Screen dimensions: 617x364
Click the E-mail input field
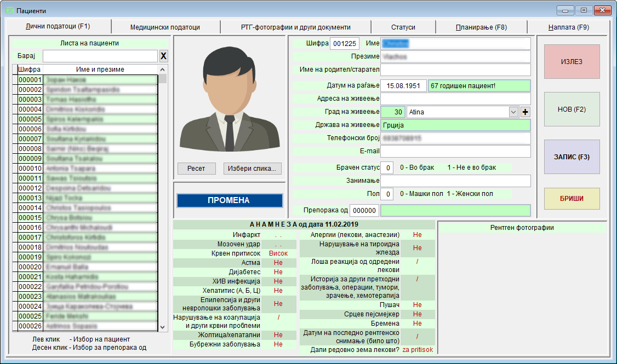[x=455, y=152]
